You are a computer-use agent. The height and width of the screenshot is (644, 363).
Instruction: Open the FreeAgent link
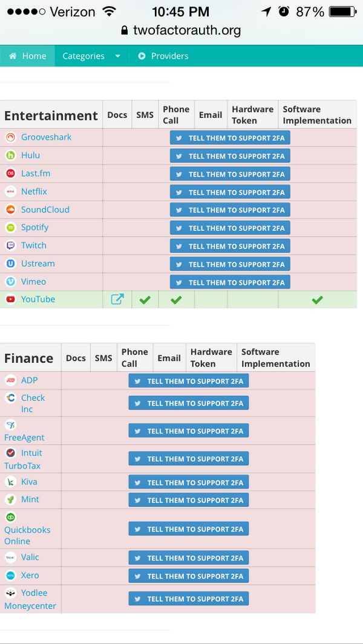coord(24,437)
